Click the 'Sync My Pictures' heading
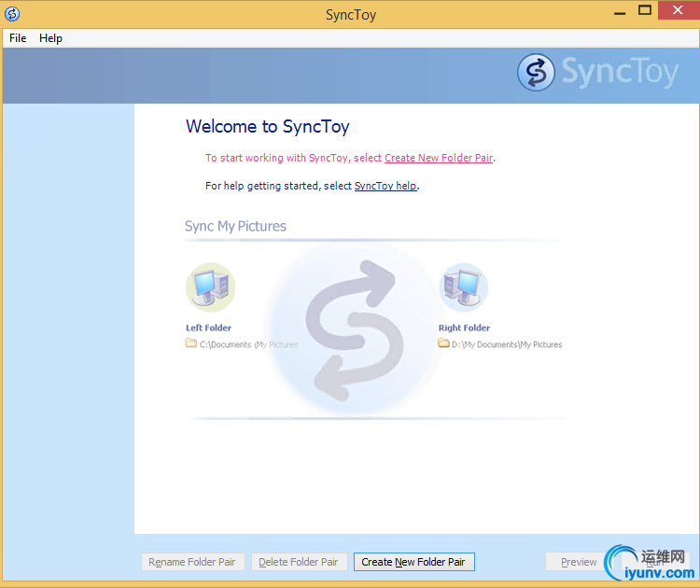 click(x=235, y=226)
